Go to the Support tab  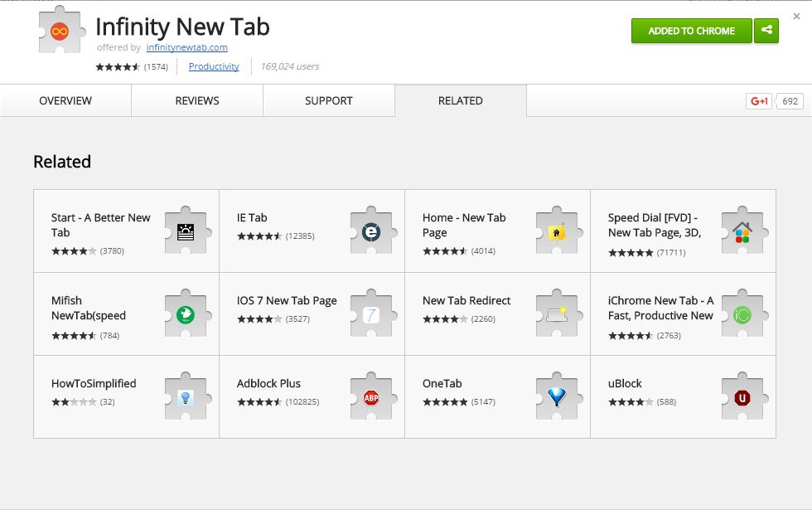point(329,100)
